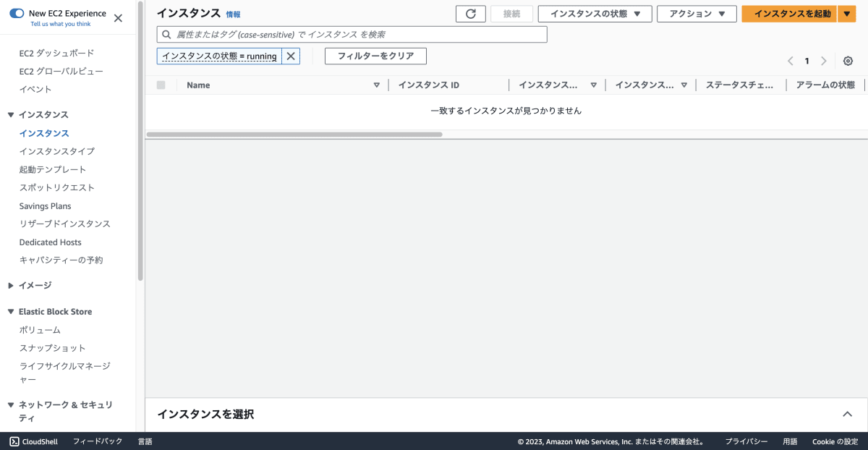868x450 pixels.
Task: Tick the select-all instances checkbox
Action: tap(161, 85)
